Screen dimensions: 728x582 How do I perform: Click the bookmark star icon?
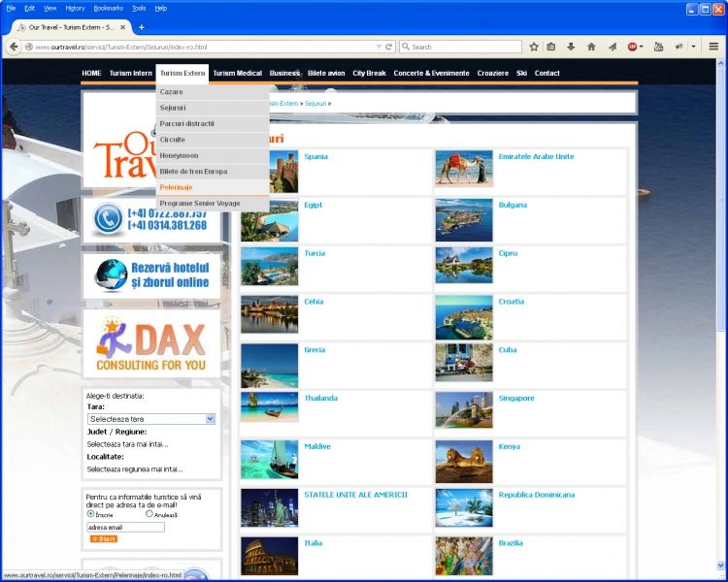(534, 47)
